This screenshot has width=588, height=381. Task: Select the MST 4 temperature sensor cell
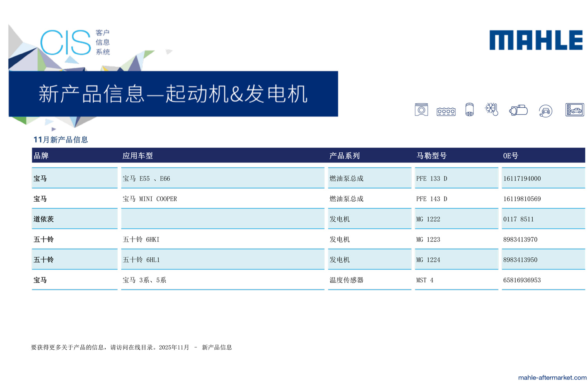425,280
